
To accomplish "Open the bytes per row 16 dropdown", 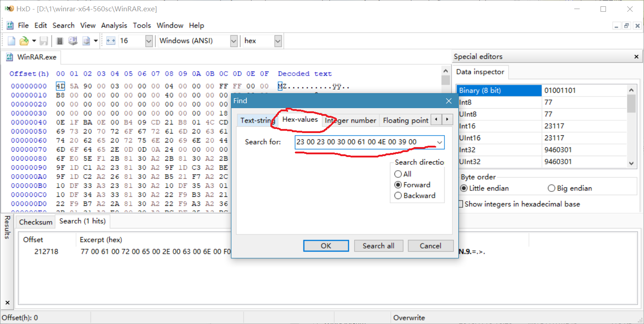I will 149,41.
